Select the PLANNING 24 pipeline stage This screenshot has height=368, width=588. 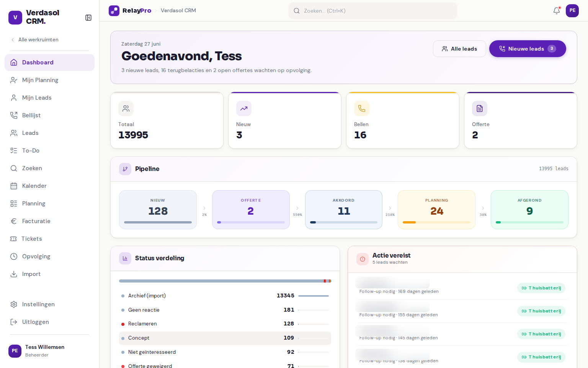[436, 210]
